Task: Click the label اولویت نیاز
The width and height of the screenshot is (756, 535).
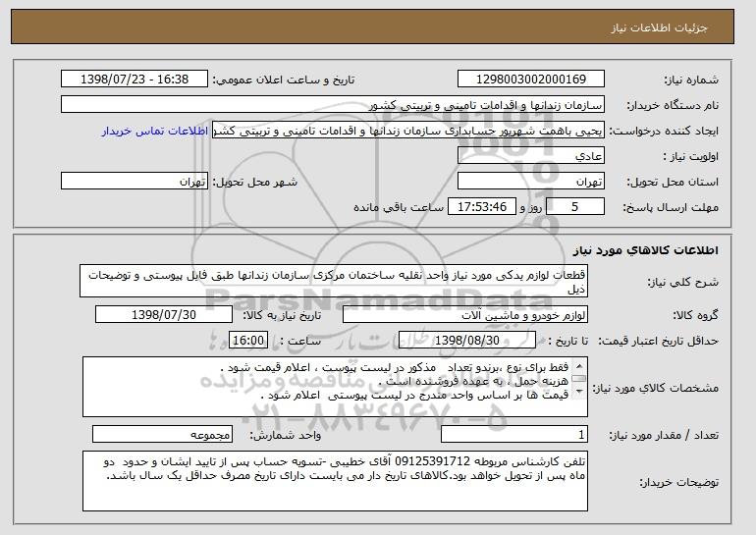Action: coord(691,157)
